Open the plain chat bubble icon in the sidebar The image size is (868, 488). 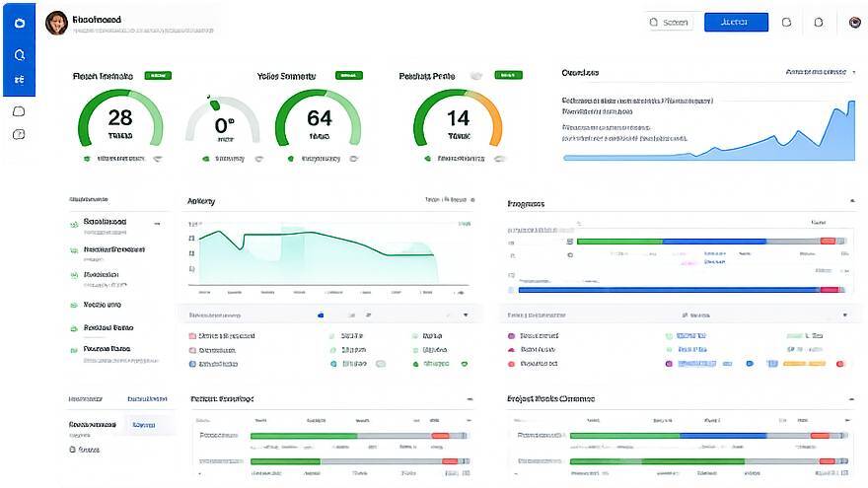point(19,111)
